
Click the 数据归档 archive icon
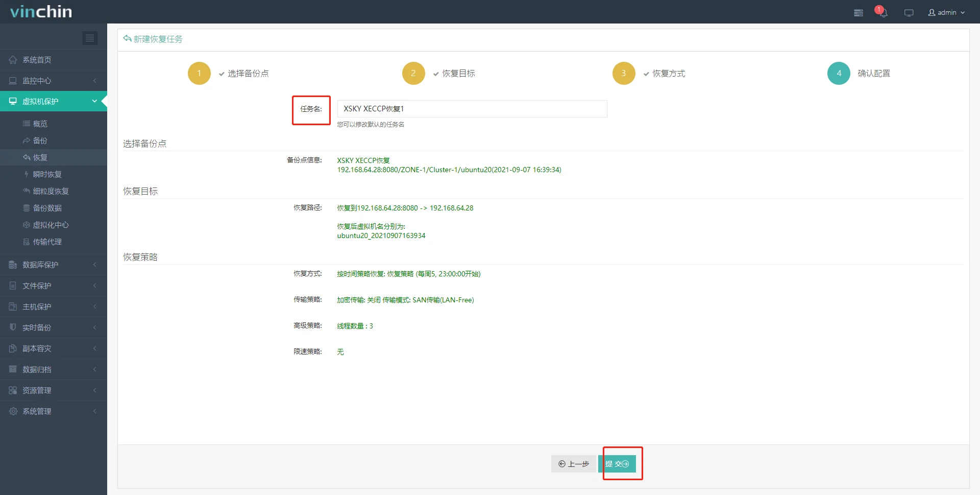(13, 369)
